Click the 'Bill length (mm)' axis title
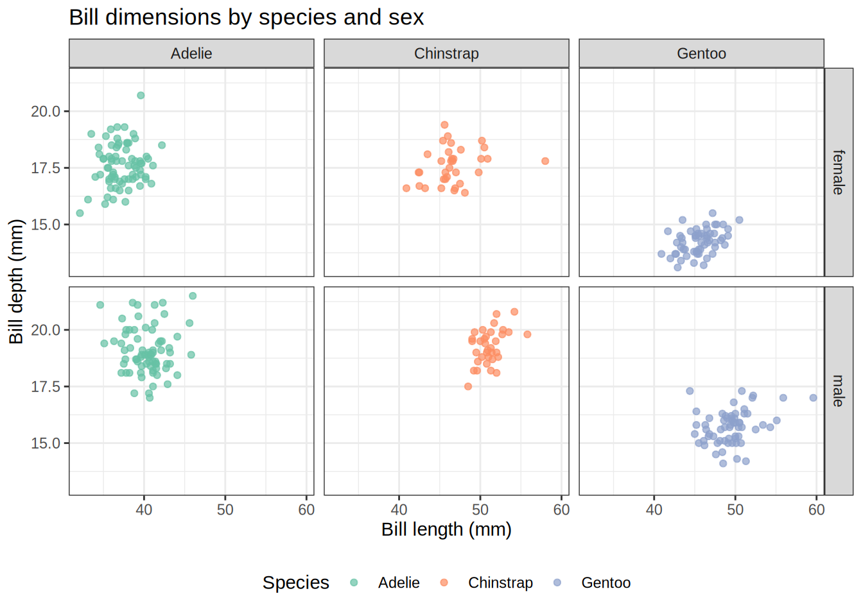The image size is (863, 616). pos(446,529)
